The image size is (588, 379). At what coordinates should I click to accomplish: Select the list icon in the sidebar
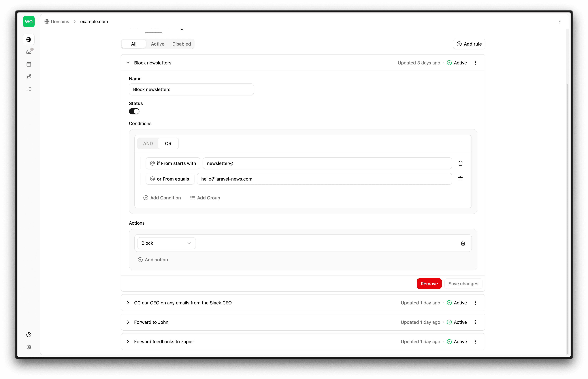coord(29,89)
